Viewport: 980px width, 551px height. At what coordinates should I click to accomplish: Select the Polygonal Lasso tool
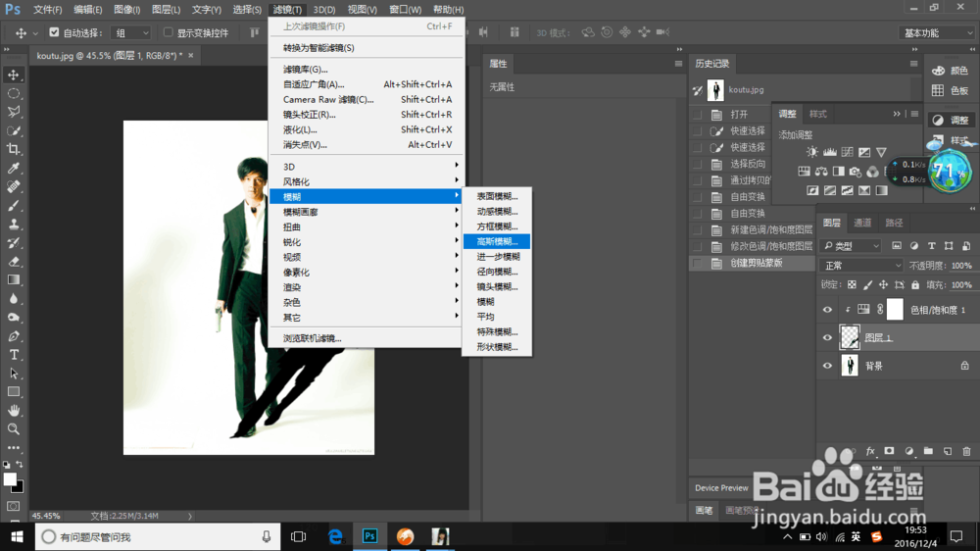click(x=13, y=112)
